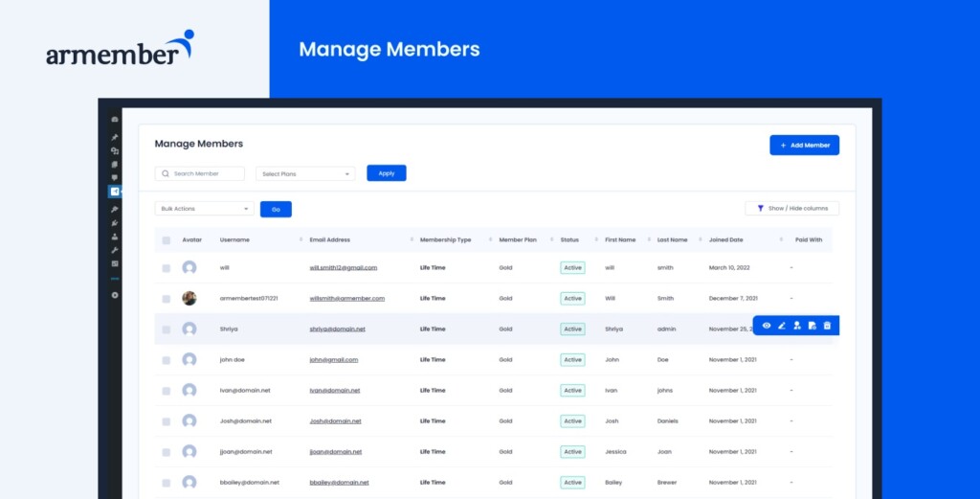The width and height of the screenshot is (980, 499).
Task: Focus the Search Member input field
Action: 199,173
